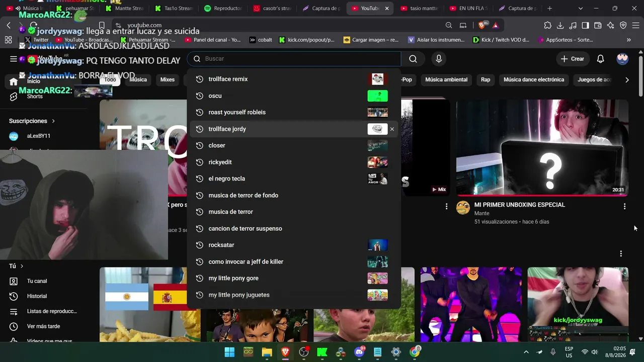Viewport: 644px width, 362px height.
Task: Open the Mante channel name link
Action: [x=482, y=213]
